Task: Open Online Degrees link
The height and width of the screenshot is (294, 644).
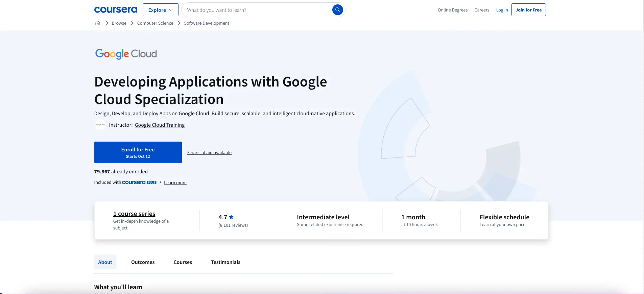Action: click(x=453, y=10)
